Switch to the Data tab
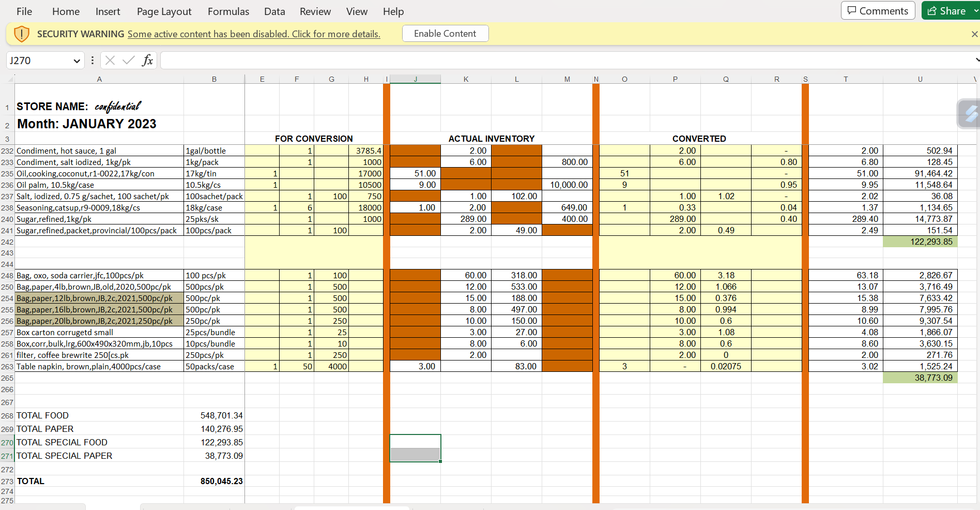 click(274, 11)
